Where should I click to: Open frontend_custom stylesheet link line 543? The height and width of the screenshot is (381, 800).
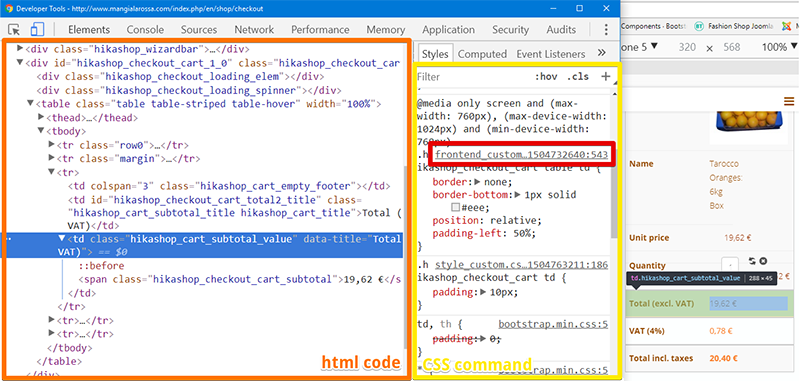coord(521,155)
